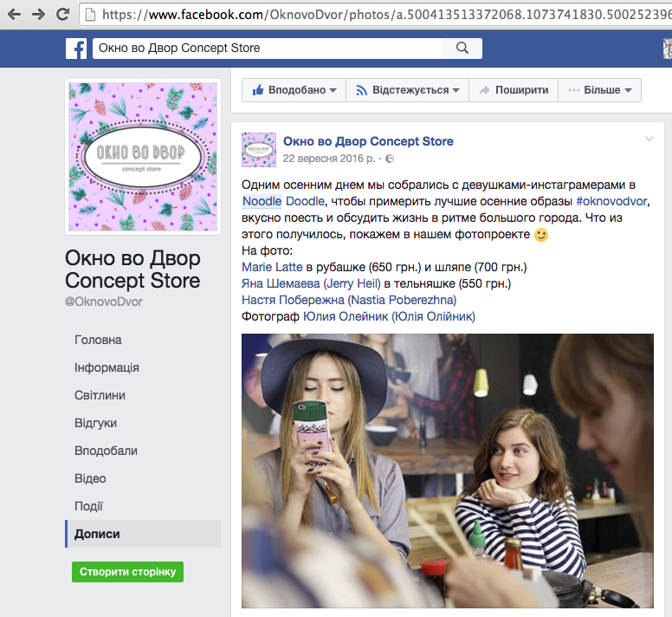Click the @OknovoDvor page handle

point(104,302)
